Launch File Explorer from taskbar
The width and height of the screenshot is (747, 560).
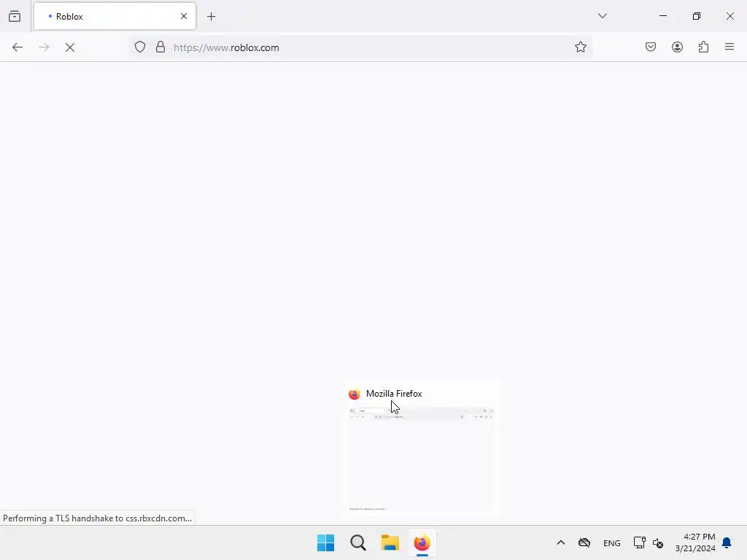[390, 542]
